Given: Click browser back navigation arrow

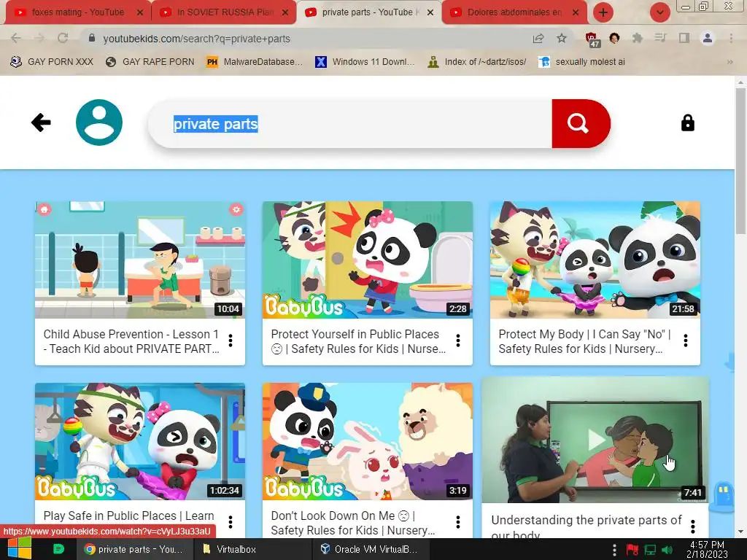Looking at the screenshot, I should pyautogui.click(x=16, y=38).
